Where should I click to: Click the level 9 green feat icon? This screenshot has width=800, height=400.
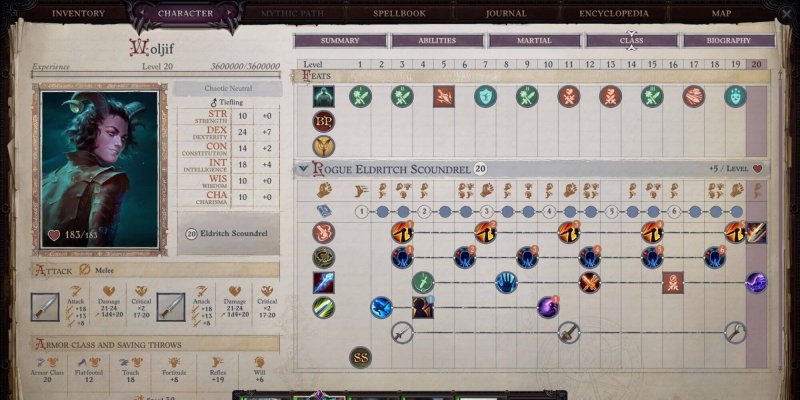point(527,96)
